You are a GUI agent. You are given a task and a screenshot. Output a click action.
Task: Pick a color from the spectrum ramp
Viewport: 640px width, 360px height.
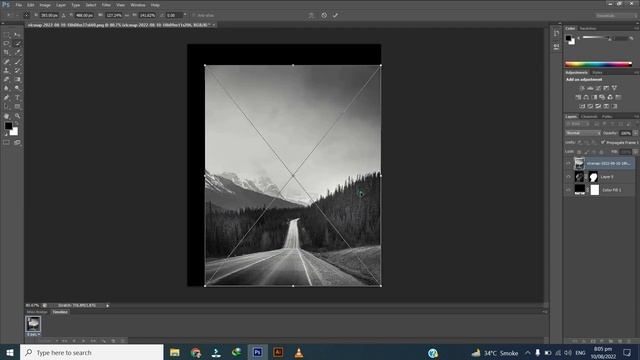point(598,64)
